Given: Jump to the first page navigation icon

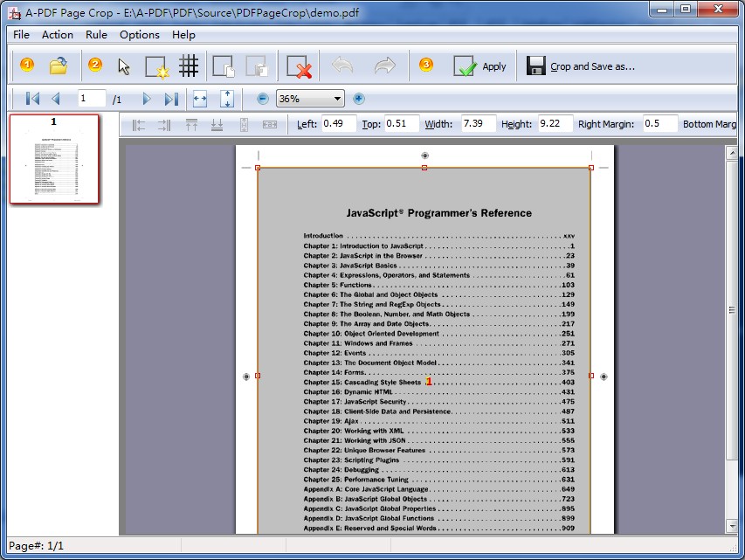Looking at the screenshot, I should tap(32, 98).
